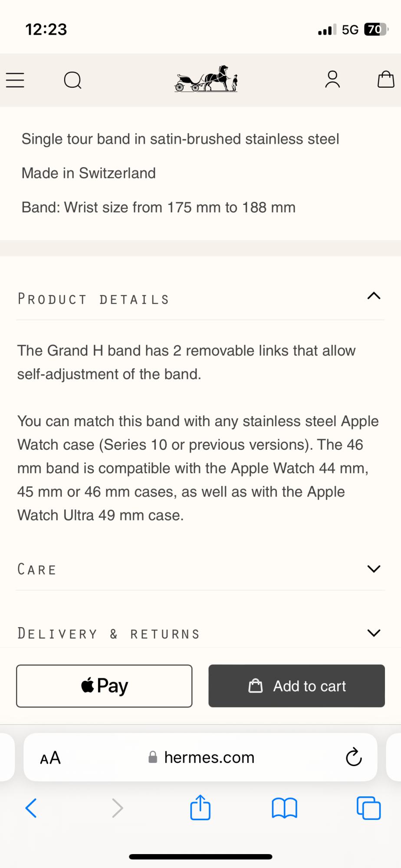This screenshot has width=401, height=868.
Task: Open the AA reader text options
Action: point(50,758)
